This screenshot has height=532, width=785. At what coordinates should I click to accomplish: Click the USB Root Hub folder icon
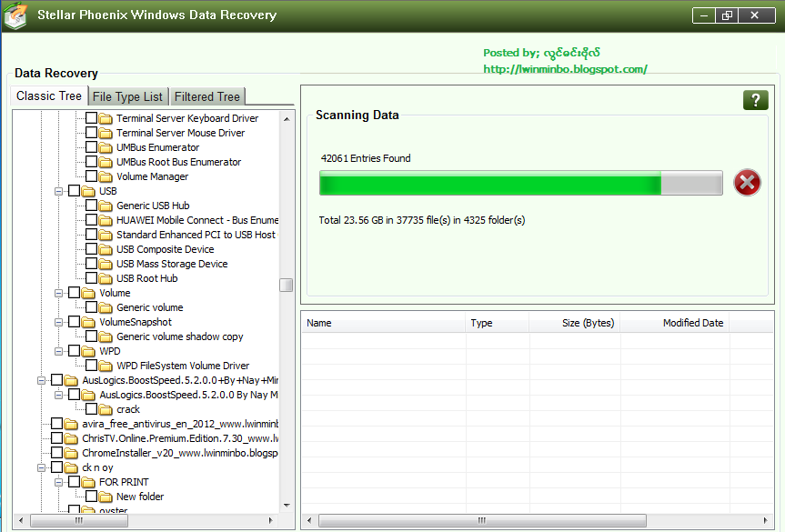point(106,278)
